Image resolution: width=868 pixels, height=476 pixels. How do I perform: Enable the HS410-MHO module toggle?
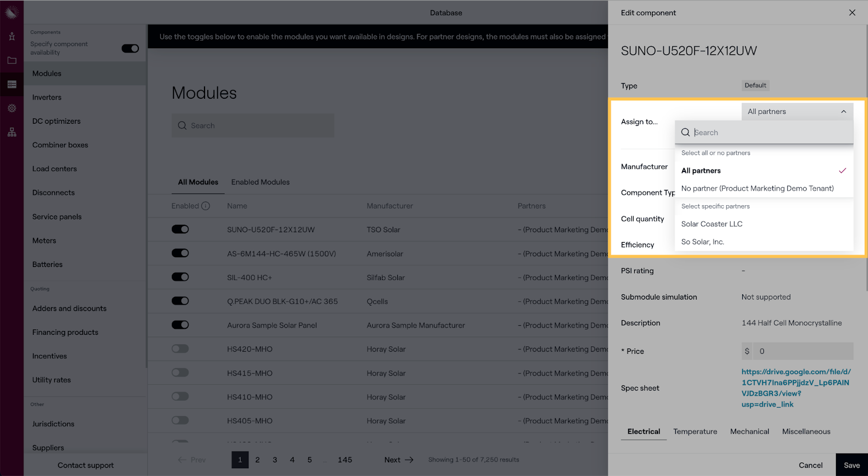pos(180,396)
